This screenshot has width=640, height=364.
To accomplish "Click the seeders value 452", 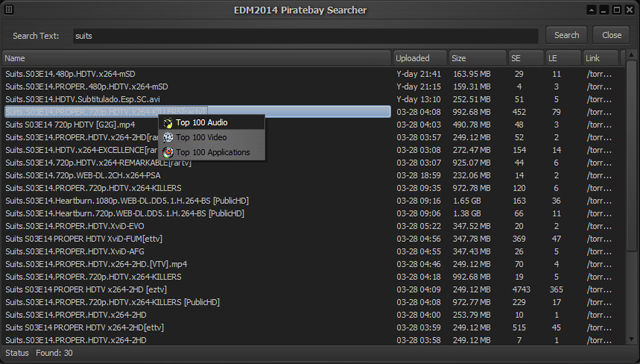I will pyautogui.click(x=519, y=112).
